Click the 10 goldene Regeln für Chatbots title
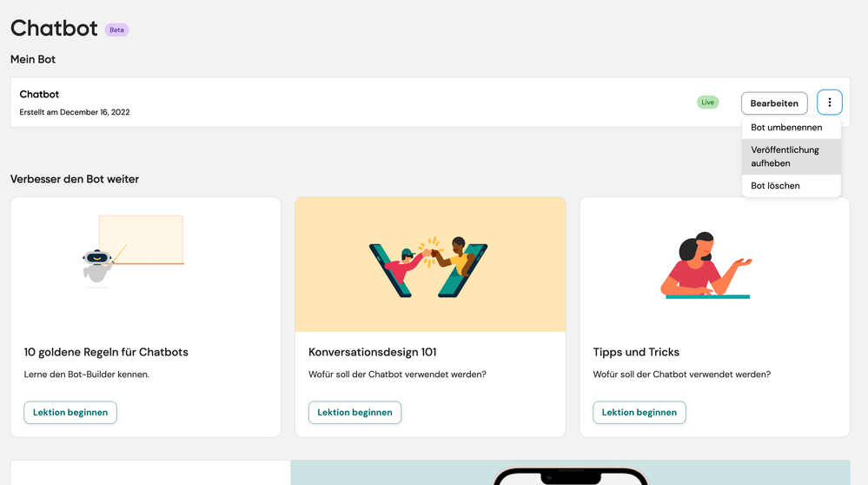 click(x=106, y=352)
